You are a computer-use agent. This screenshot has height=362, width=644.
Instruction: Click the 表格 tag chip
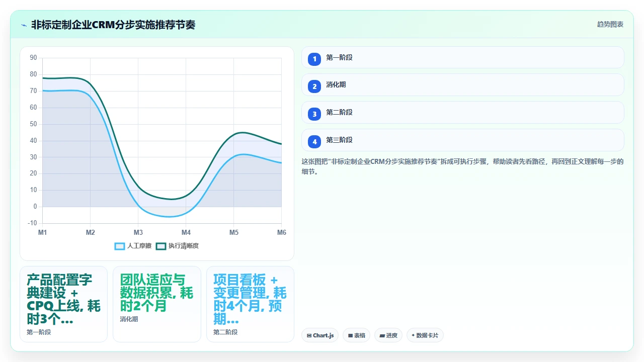357,335
